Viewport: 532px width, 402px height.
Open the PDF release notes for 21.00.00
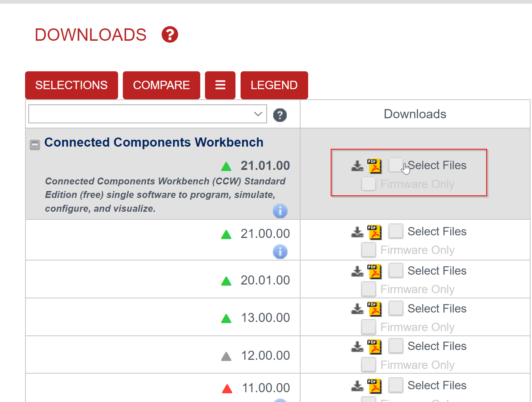[374, 232]
